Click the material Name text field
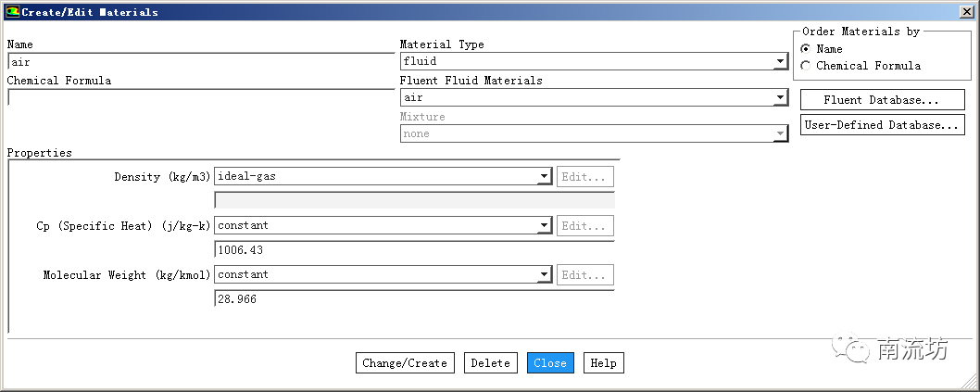The image size is (980, 392). [x=199, y=62]
